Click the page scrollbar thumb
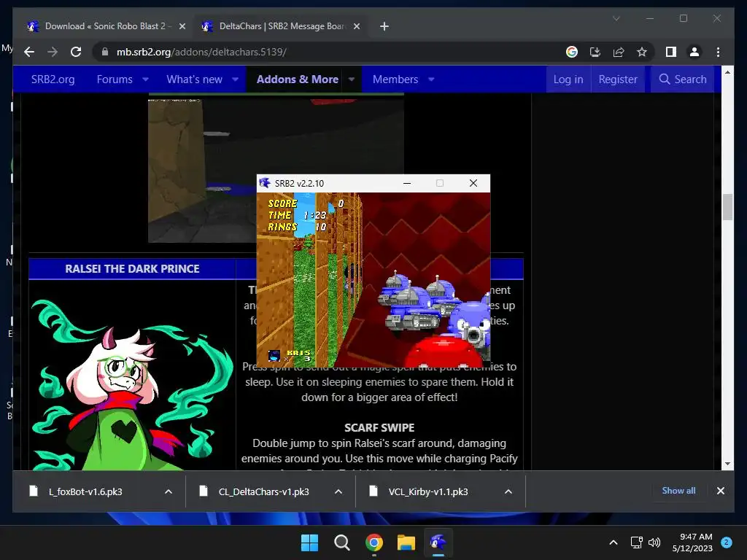 (727, 207)
